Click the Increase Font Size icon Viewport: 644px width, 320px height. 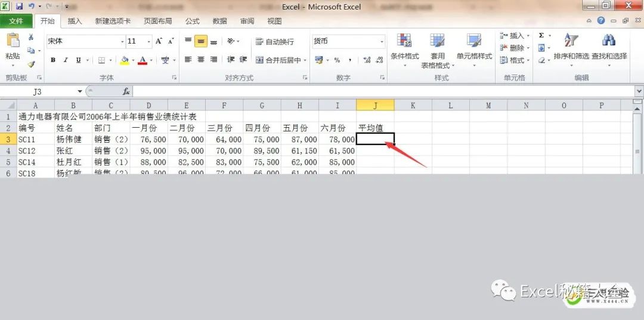tap(159, 41)
